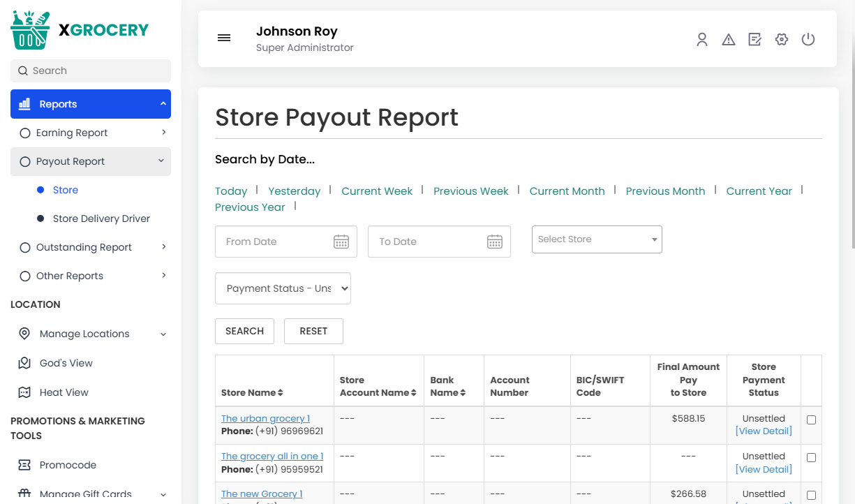Select the Outstanding Report menu item
855x504 pixels.
click(83, 246)
